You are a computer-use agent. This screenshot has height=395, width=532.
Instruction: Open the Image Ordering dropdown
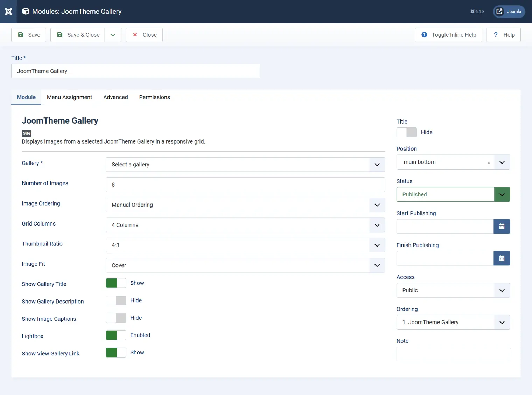245,205
